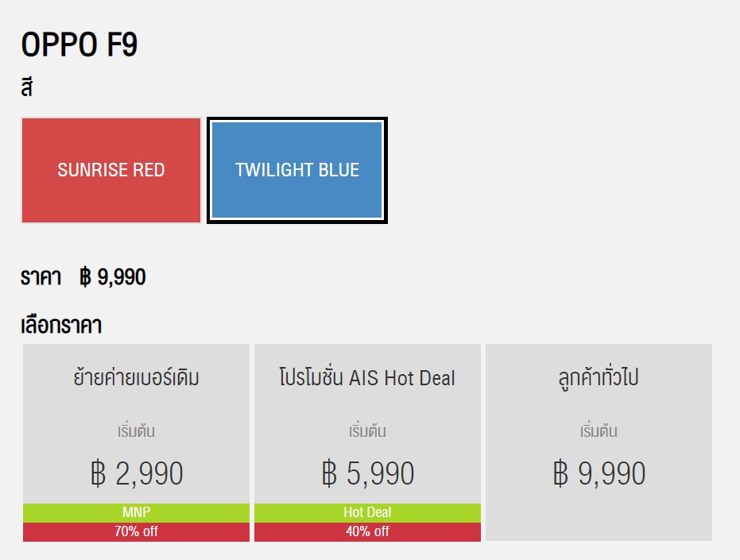Click the green MNP badge
740x560 pixels.
click(x=137, y=513)
